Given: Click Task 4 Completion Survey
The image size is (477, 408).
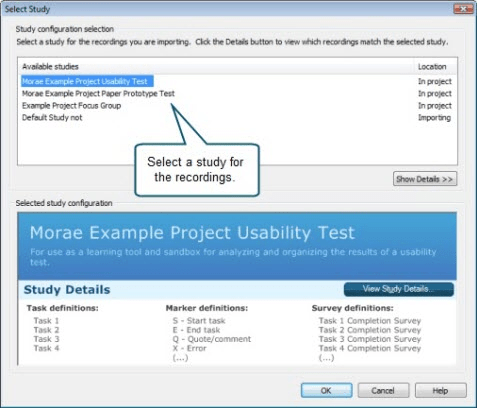Looking at the screenshot, I should tap(370, 348).
